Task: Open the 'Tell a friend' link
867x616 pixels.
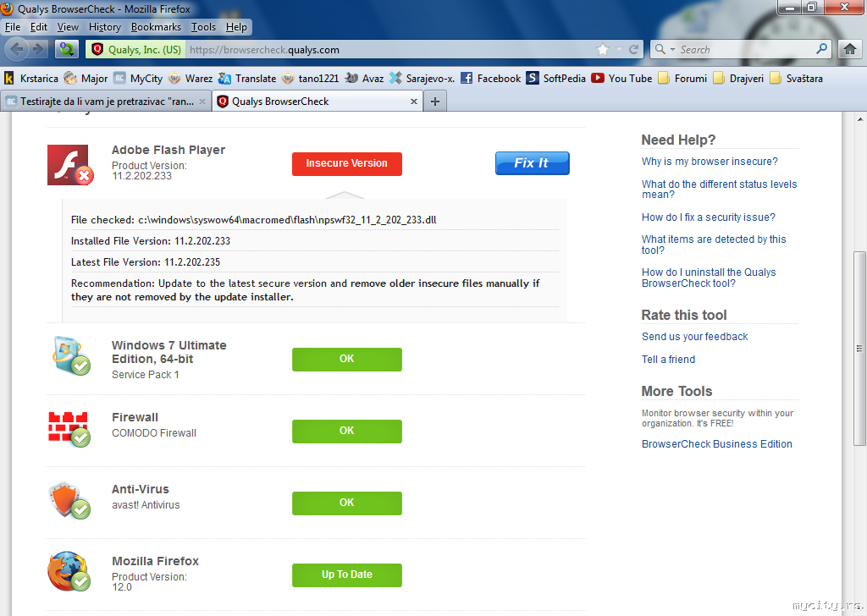Action: tap(668, 359)
